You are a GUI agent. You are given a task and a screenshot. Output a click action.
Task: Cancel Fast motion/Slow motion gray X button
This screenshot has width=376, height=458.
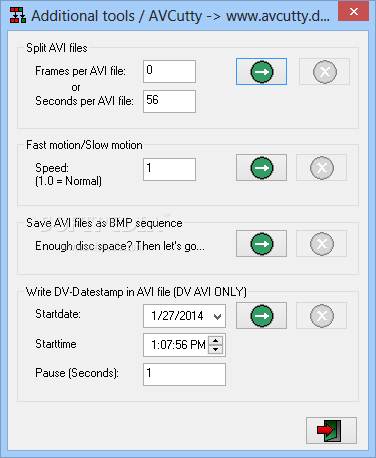tap(321, 168)
